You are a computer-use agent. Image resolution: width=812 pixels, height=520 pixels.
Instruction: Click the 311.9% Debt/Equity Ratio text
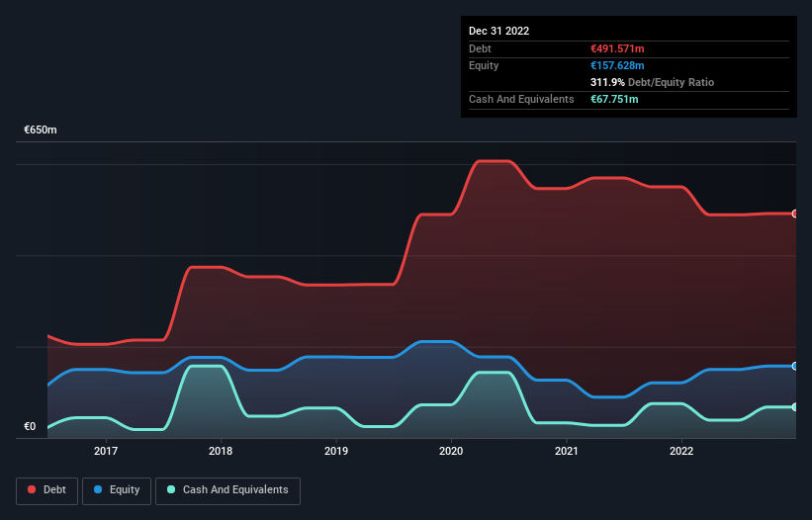click(652, 82)
